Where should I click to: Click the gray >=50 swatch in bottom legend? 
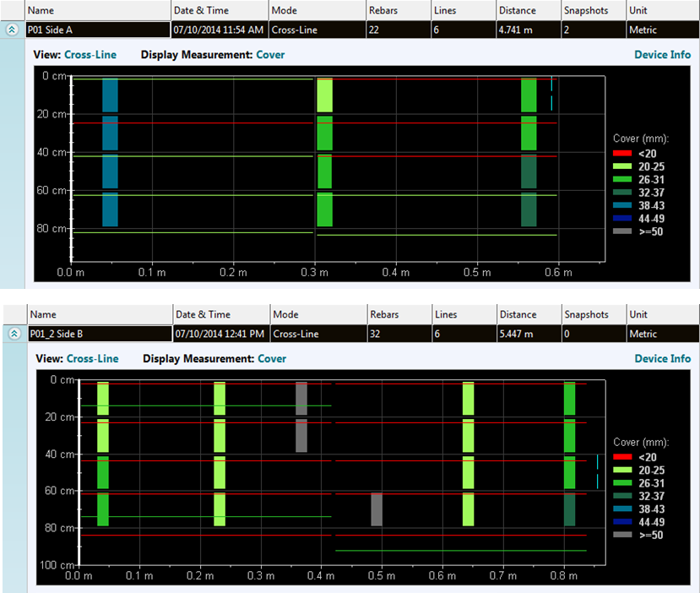point(622,535)
